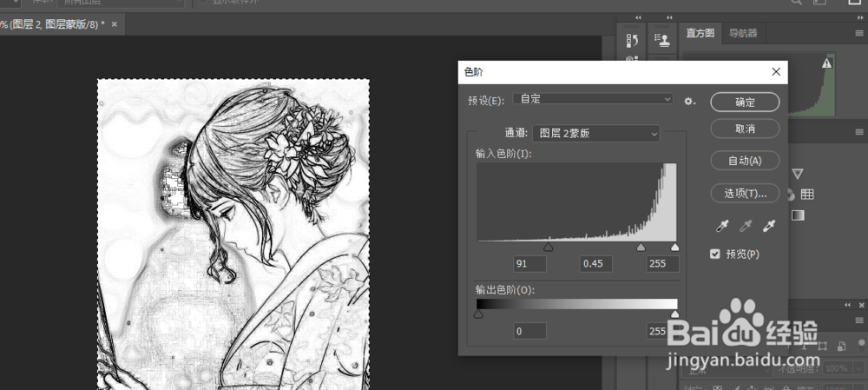Open the sample layers dropdown in options bar
Image resolution: width=868 pixels, height=390 pixels.
121,3
